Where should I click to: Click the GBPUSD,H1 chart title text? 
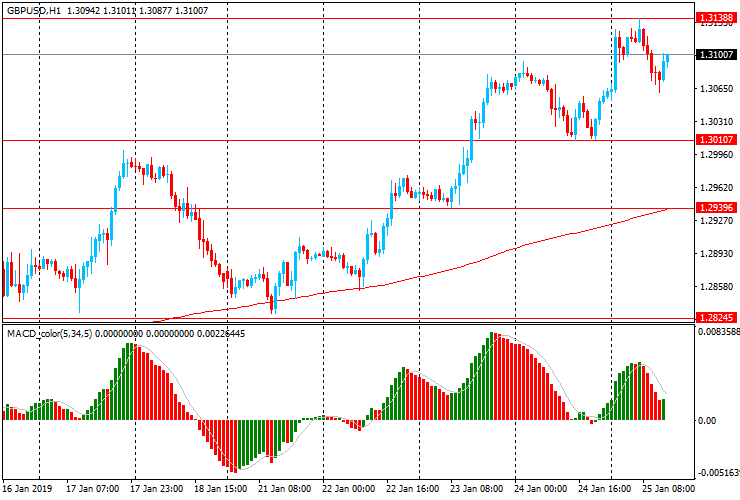coord(34,10)
